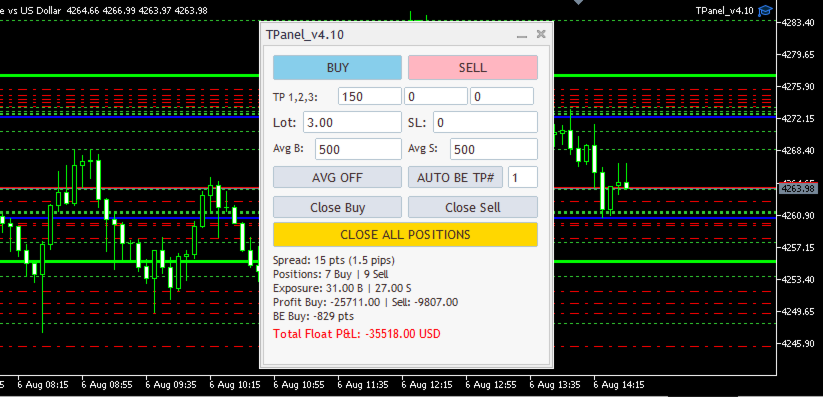Click the pink SELL button

[473, 68]
